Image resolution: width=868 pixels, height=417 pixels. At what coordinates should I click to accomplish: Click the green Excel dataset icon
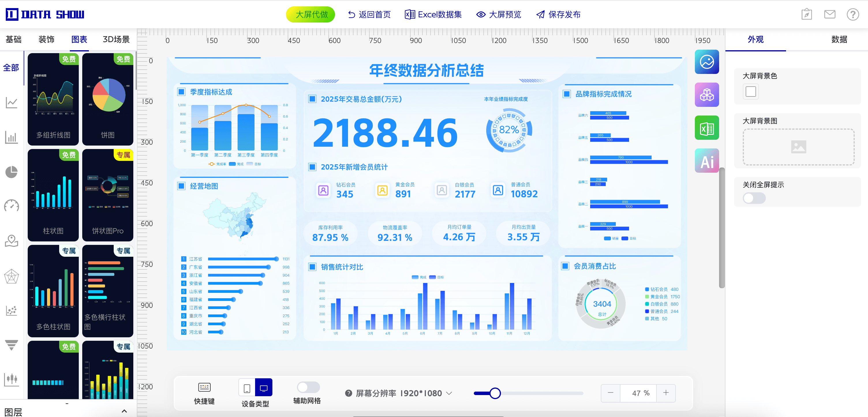(x=707, y=128)
